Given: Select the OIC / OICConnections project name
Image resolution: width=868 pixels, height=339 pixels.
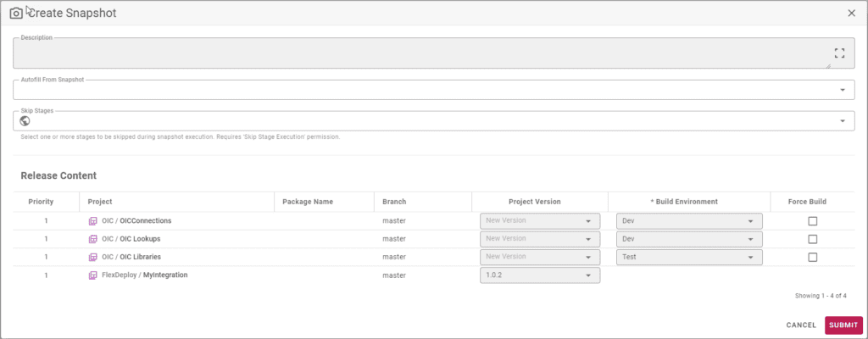Looking at the screenshot, I should (x=136, y=221).
